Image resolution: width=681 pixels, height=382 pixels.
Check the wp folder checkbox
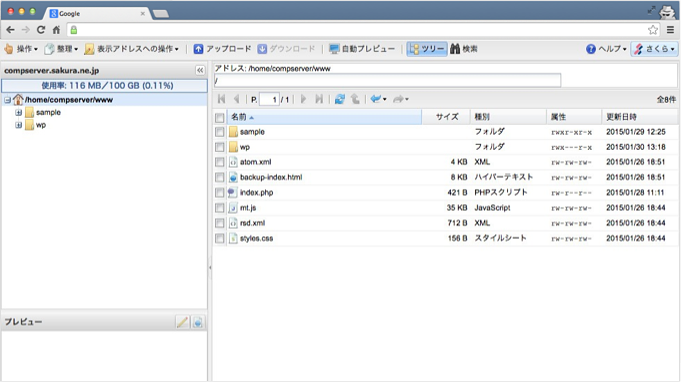tap(220, 147)
